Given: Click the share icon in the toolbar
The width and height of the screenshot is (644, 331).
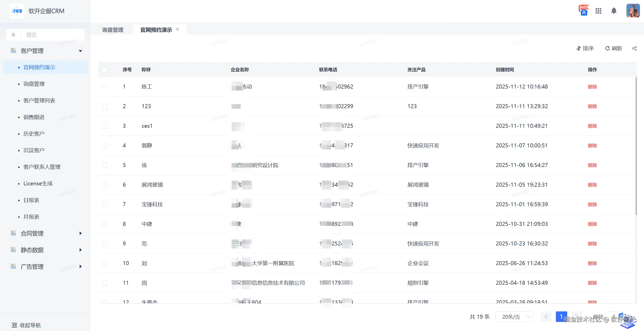Looking at the screenshot, I should pyautogui.click(x=634, y=48).
